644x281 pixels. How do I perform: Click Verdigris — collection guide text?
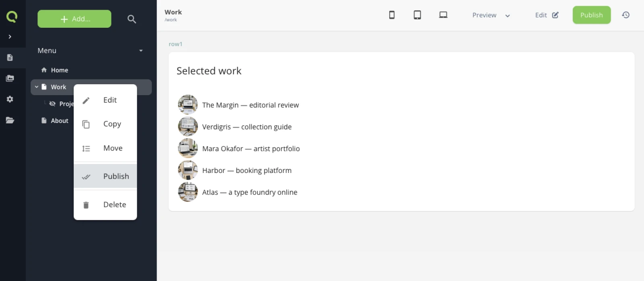click(247, 127)
